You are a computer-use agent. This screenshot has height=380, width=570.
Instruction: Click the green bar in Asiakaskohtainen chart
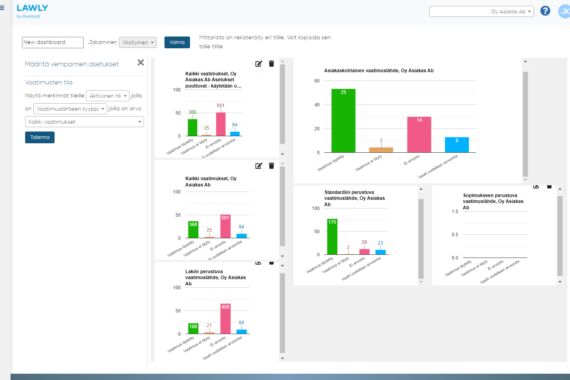(x=343, y=121)
